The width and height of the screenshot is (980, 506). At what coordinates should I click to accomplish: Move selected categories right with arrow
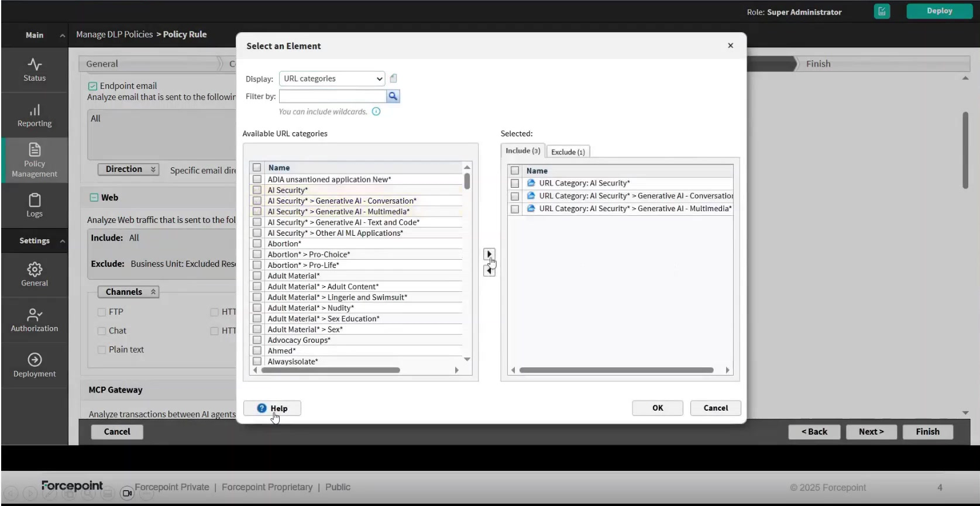[x=489, y=254]
